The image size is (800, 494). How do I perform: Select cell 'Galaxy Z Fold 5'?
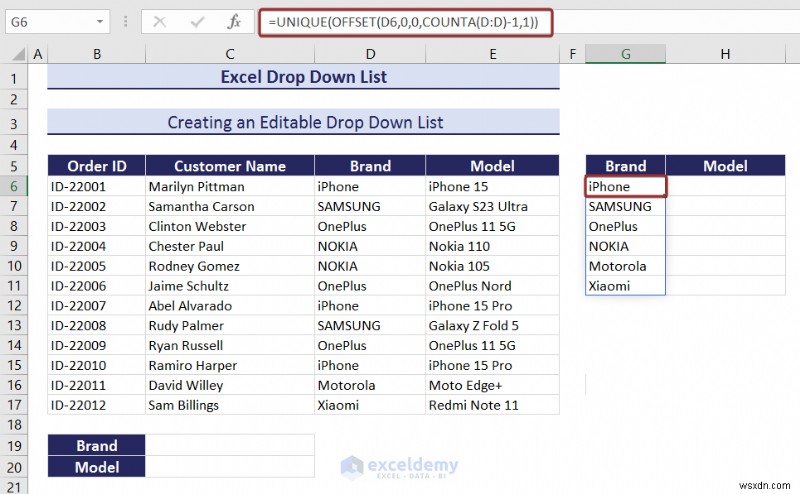pyautogui.click(x=493, y=326)
